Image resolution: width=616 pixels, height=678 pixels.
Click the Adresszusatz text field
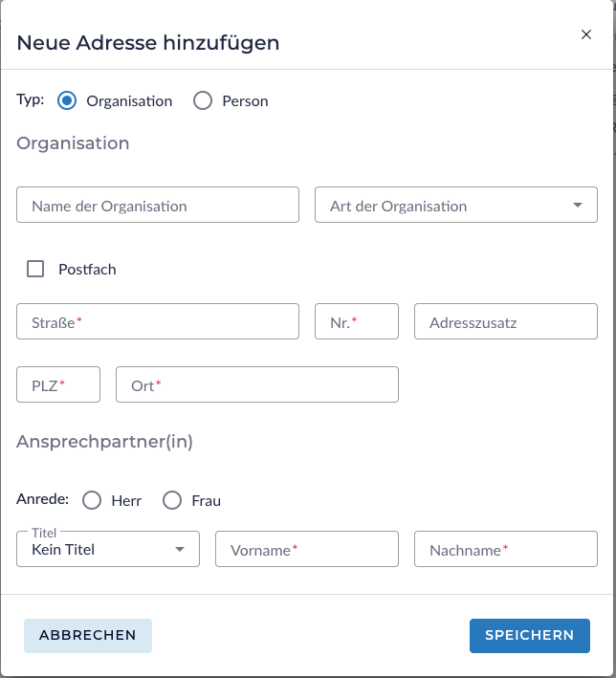pyautogui.click(x=505, y=322)
